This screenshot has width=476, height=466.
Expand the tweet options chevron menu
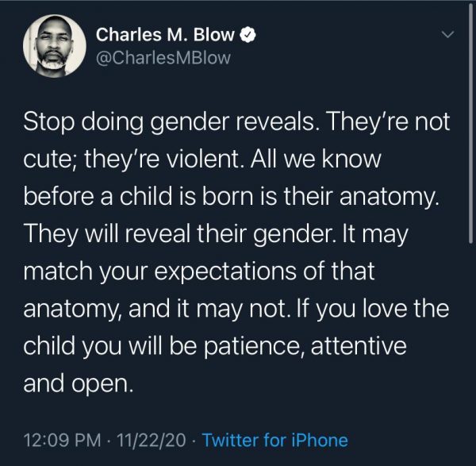click(x=447, y=35)
